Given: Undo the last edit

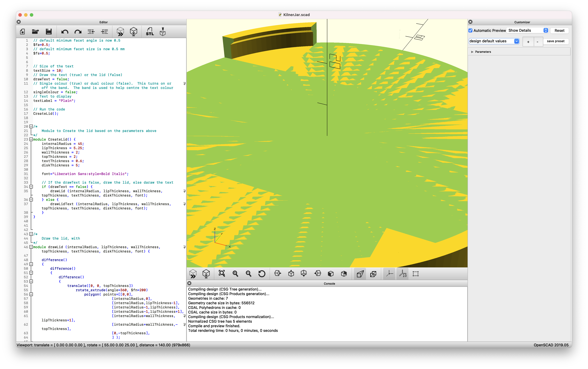Looking at the screenshot, I should pos(65,32).
